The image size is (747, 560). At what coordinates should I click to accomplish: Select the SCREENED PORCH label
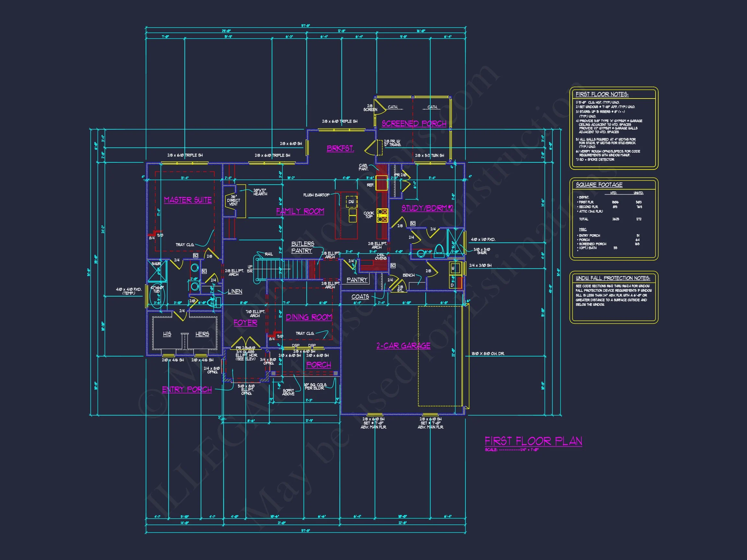coord(414,123)
